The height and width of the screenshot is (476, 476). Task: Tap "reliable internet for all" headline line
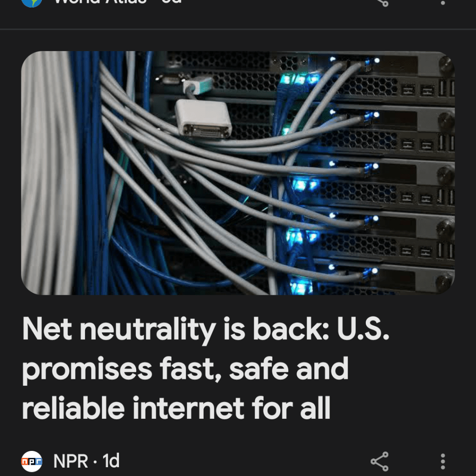pyautogui.click(x=176, y=408)
